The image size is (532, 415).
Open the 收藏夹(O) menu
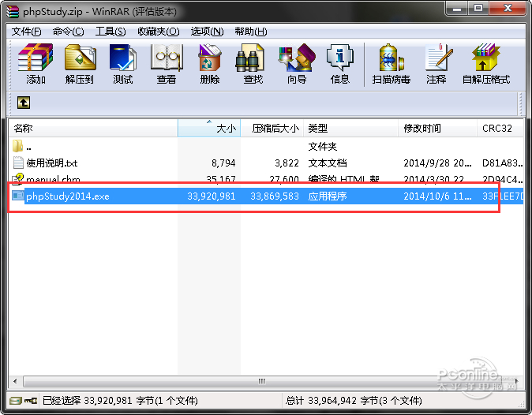(159, 32)
